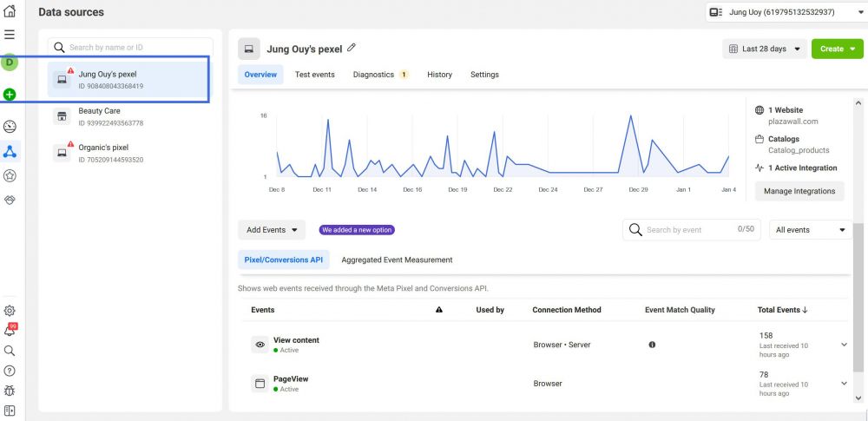
Task: Toggle the sidebar panel icon at bottom
Action: (x=10, y=411)
